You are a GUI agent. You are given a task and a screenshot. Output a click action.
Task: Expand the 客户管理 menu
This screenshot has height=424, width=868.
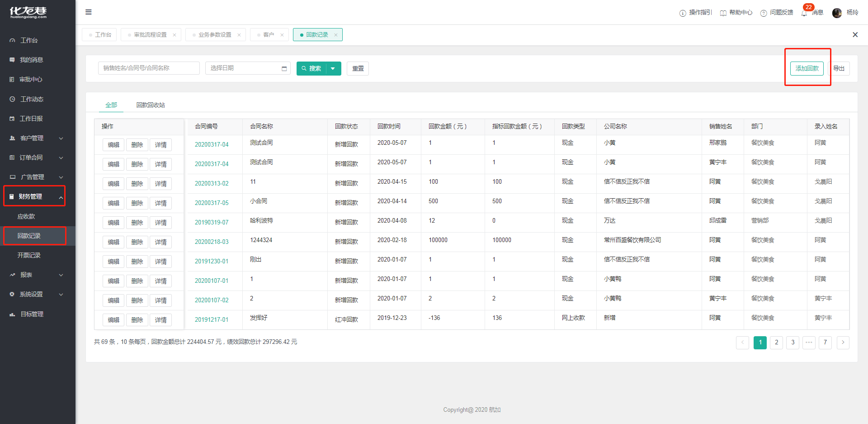(x=38, y=138)
